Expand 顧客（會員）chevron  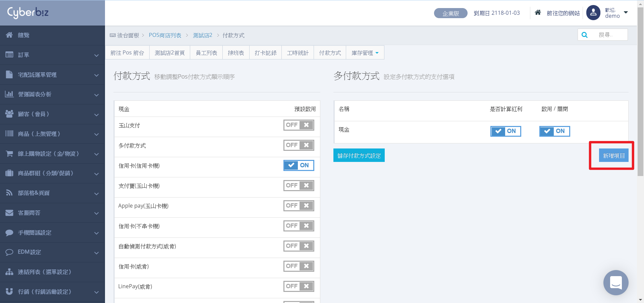click(x=97, y=115)
